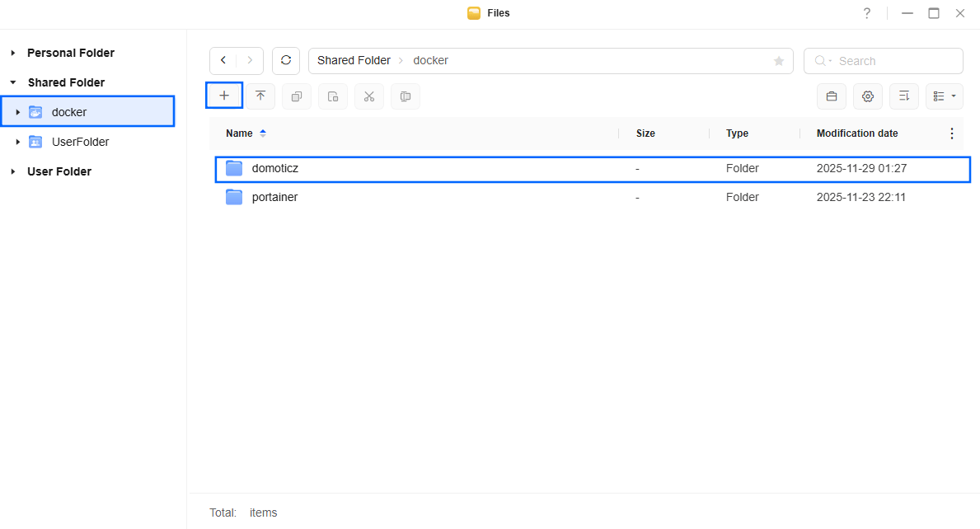The height and width of the screenshot is (529, 980).
Task: Open the Files help question mark
Action: 866,13
